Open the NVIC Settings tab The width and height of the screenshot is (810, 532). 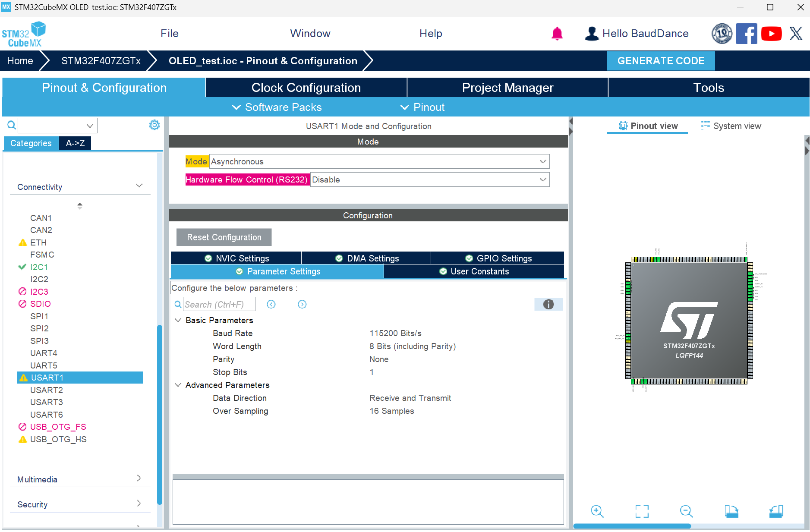236,258
